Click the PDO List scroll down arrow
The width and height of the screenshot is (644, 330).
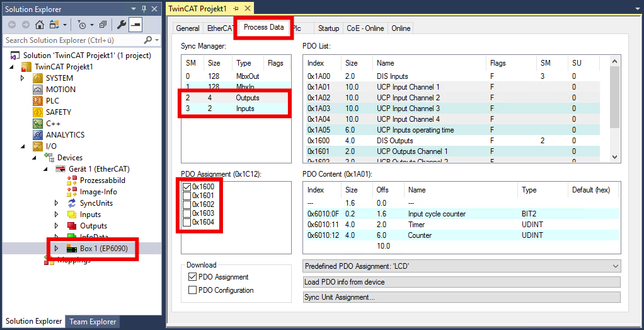point(615,156)
